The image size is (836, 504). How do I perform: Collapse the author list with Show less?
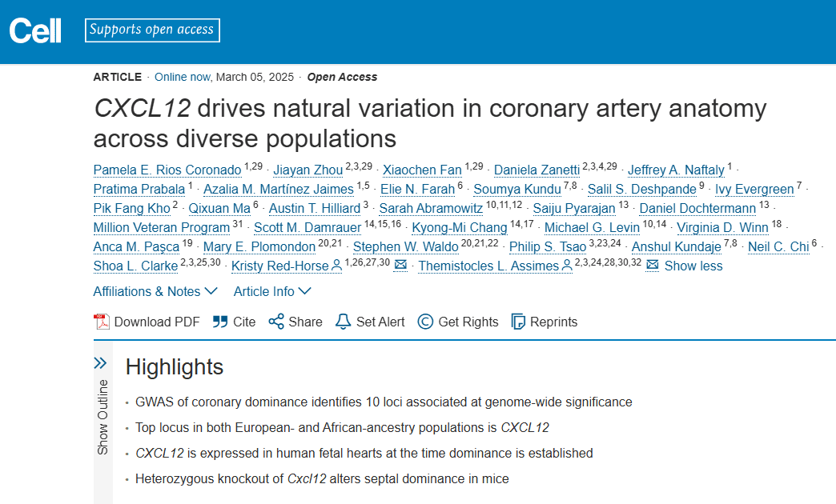(693, 266)
